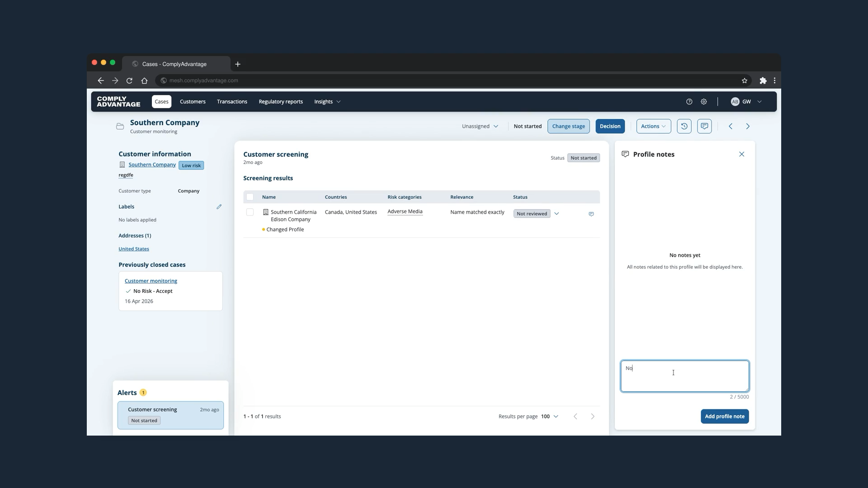Click the Adverse Media risk category
This screenshot has width=868, height=488.
(405, 211)
